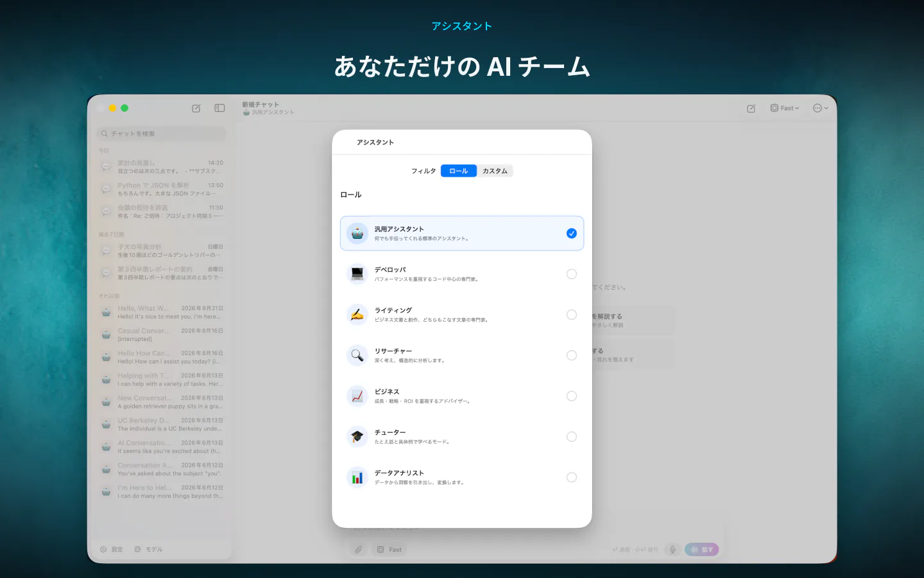Screen dimensions: 924x578
Task: Click the paperclip attach icon
Action: coord(359,550)
